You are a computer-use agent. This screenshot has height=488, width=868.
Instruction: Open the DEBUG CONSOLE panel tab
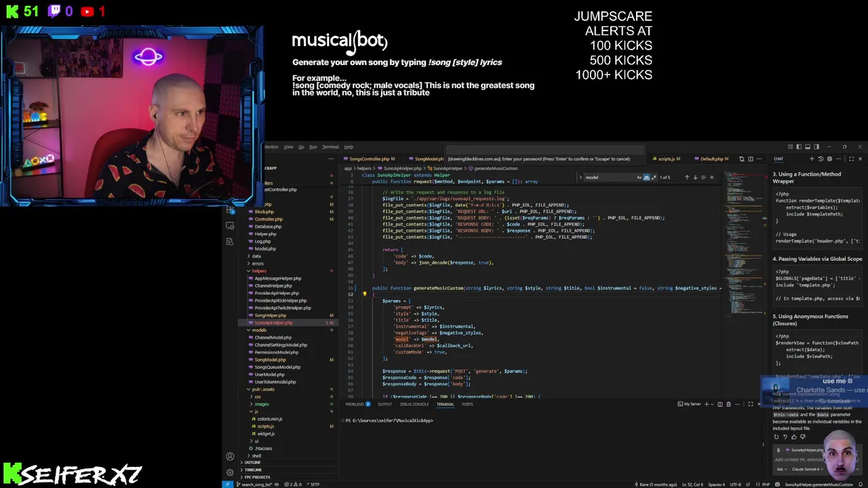click(x=414, y=405)
